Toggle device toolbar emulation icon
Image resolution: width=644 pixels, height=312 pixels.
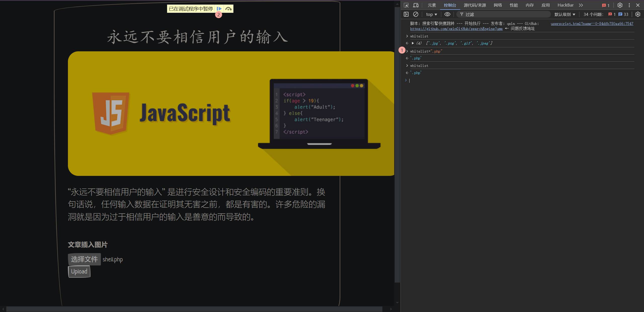pyautogui.click(x=416, y=5)
